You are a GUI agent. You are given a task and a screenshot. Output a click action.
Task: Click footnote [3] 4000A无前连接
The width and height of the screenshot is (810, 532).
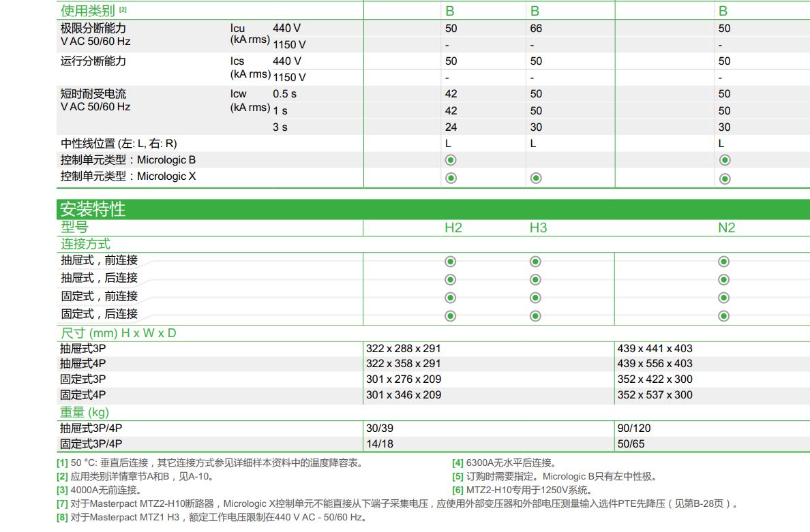99,490
